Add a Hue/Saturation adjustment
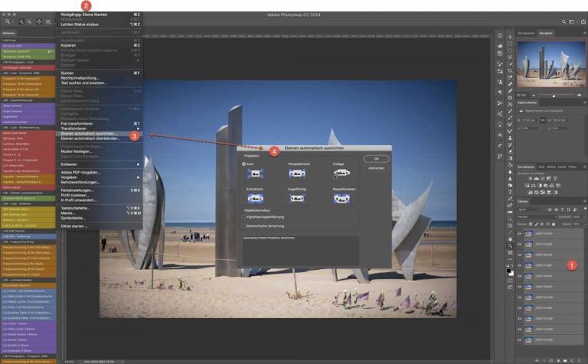The image size is (588, 364). coord(527,185)
